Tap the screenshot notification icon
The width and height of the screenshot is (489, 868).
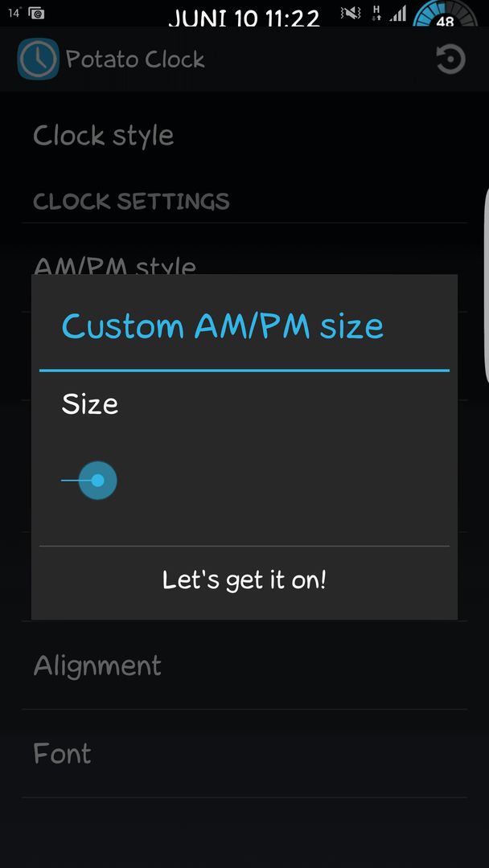click(x=36, y=13)
